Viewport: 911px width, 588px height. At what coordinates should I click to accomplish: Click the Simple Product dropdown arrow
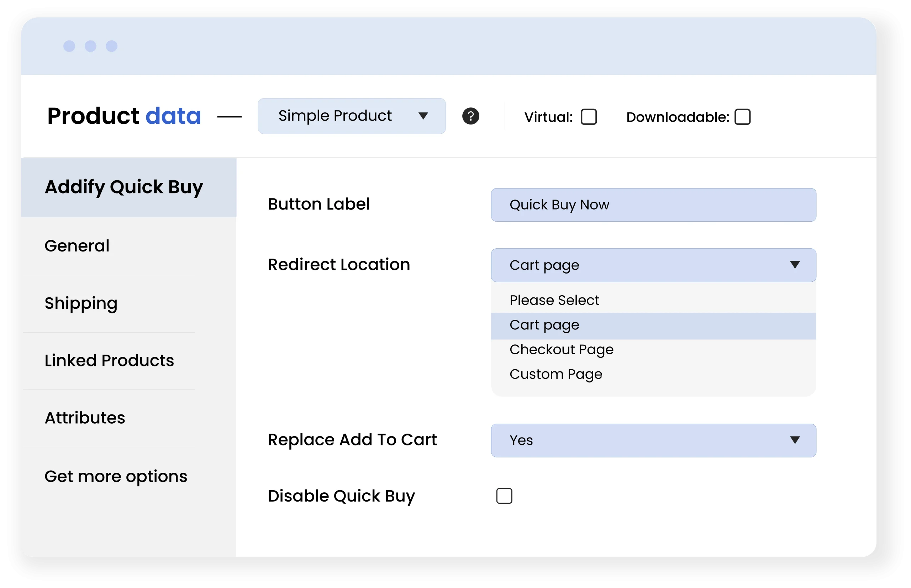[x=423, y=116]
